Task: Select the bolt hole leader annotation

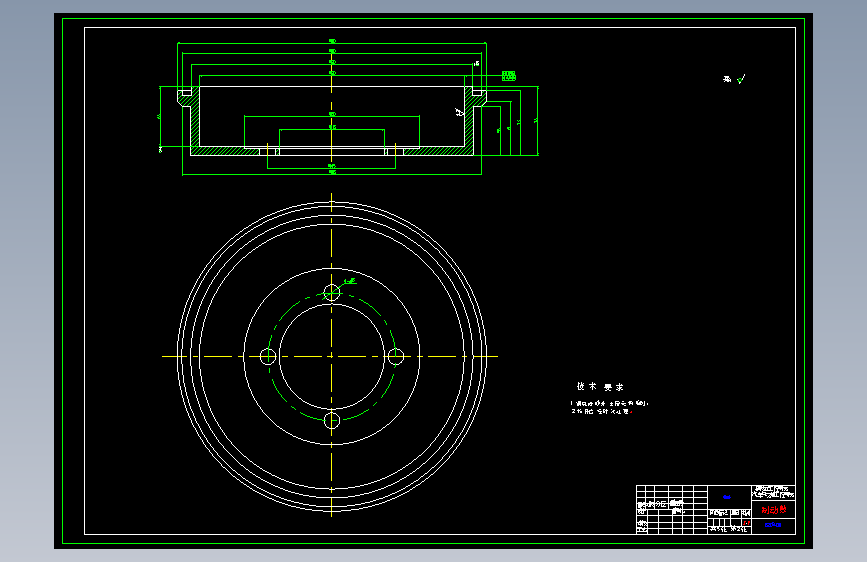Action: point(350,282)
